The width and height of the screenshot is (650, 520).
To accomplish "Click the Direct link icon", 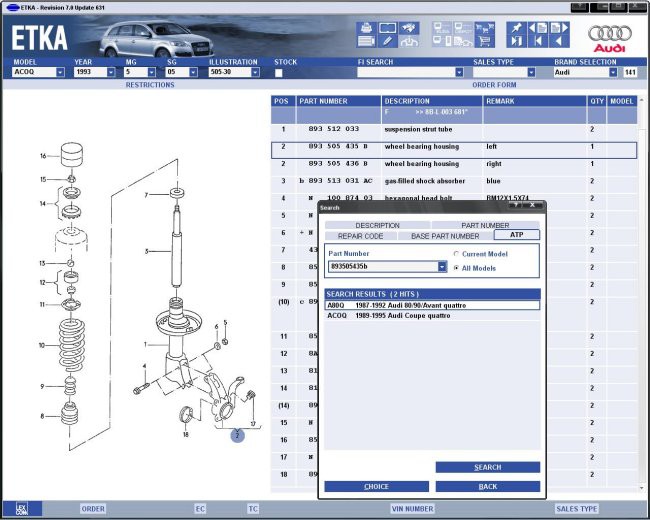I will coord(463,28).
